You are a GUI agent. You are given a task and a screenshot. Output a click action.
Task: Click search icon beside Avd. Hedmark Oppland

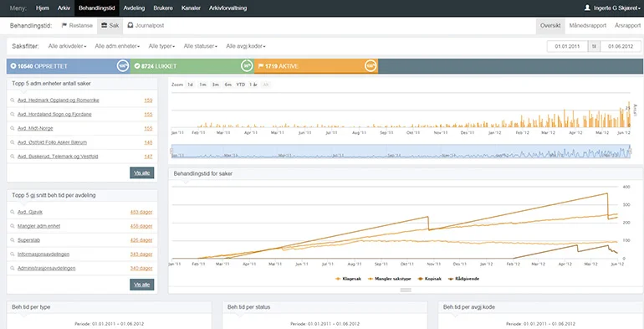pos(13,100)
